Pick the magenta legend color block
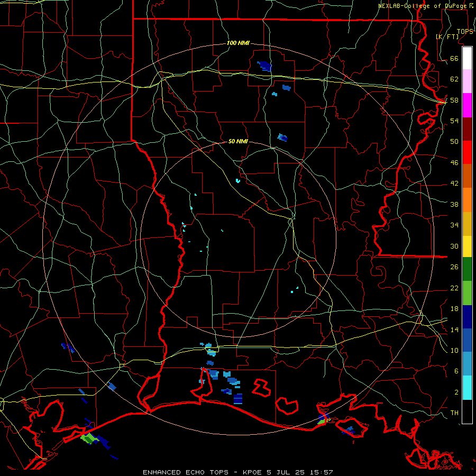This screenshot has width=476, height=476. 467,105
